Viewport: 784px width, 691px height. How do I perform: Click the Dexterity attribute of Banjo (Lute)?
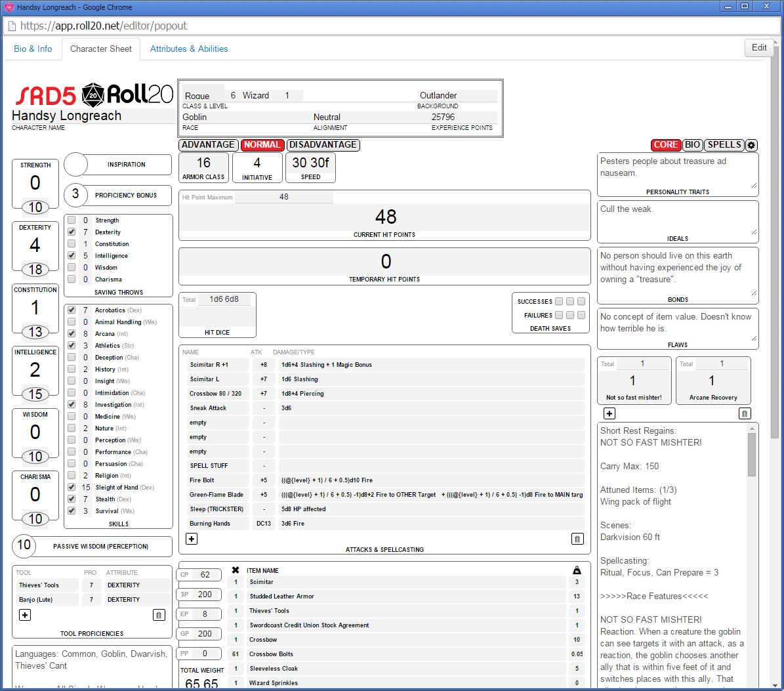pyautogui.click(x=137, y=600)
